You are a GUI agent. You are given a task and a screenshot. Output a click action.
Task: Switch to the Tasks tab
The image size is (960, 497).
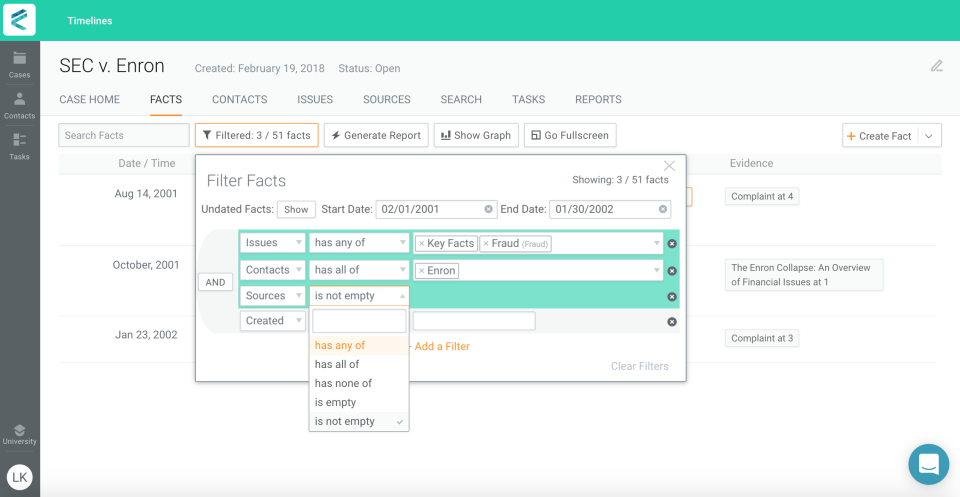528,99
